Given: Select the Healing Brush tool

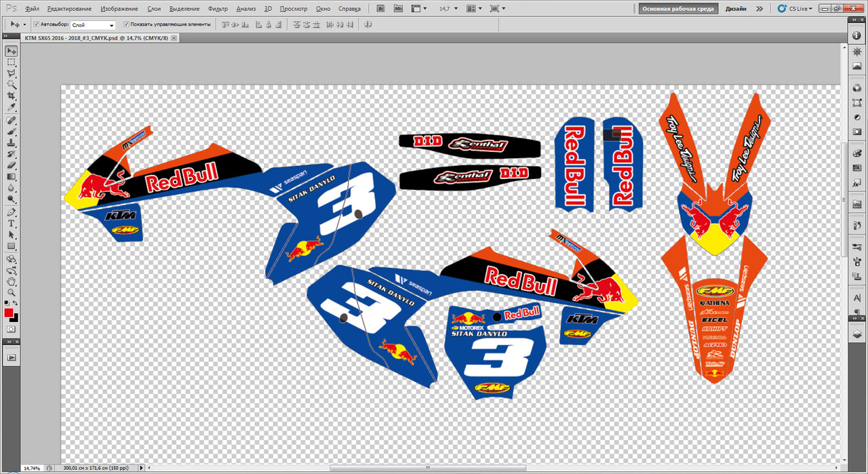Looking at the screenshot, I should pos(12,120).
